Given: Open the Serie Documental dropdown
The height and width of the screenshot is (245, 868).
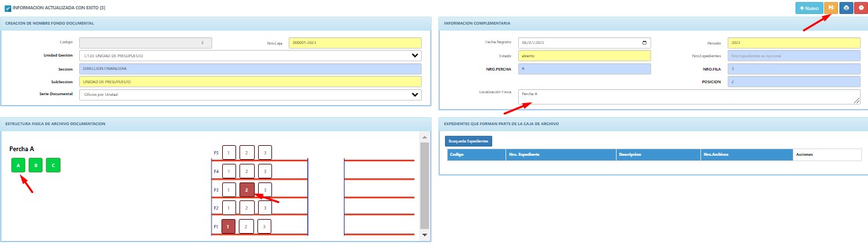Looking at the screenshot, I should click(250, 95).
